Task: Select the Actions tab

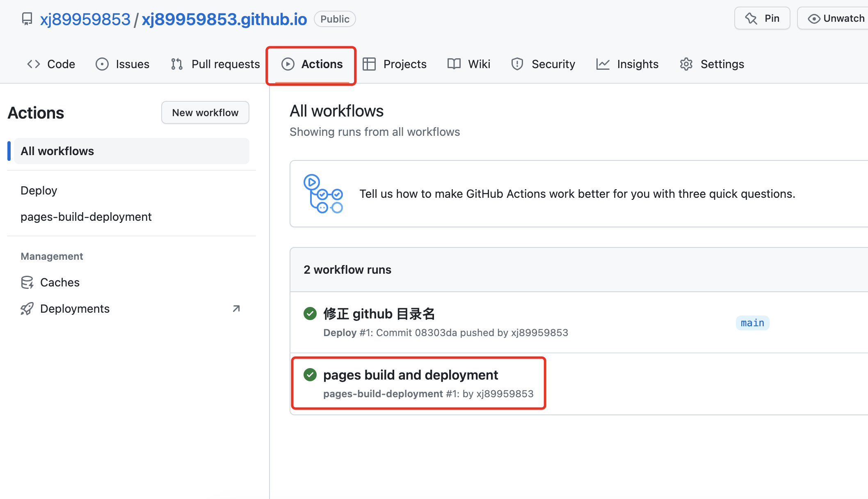Action: 312,64
